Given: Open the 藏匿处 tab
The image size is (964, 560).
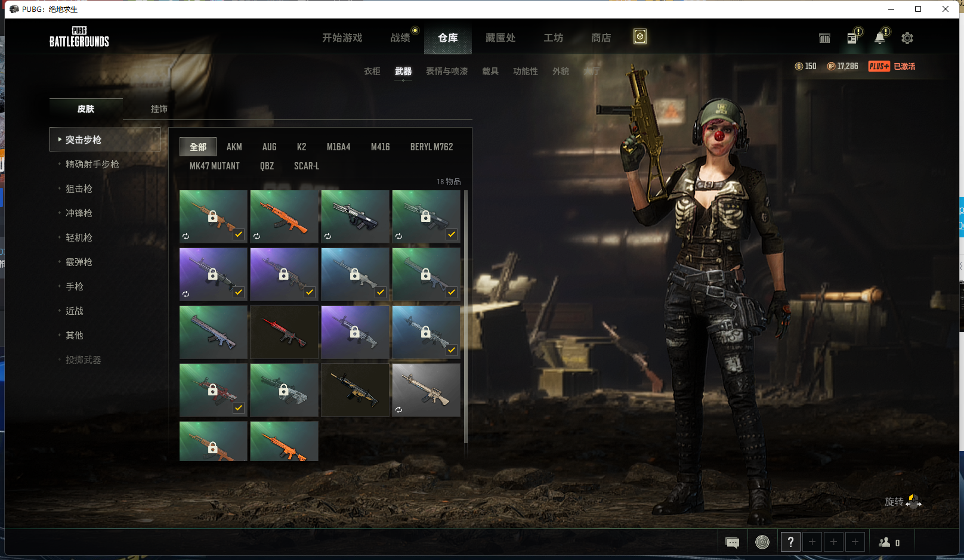Looking at the screenshot, I should point(500,38).
